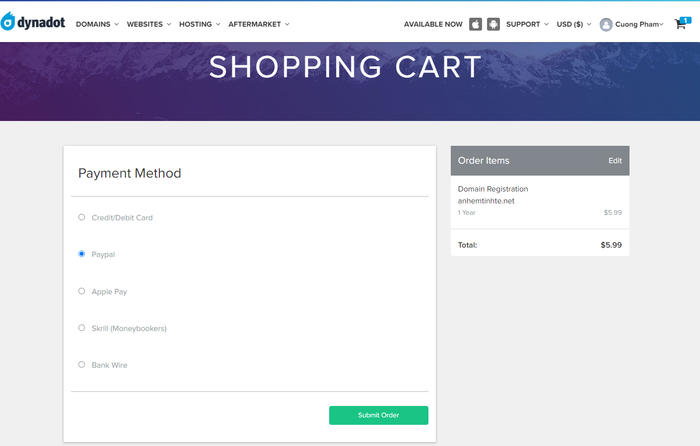Open the Aftermarket menu
This screenshot has height=446, width=700.
pyautogui.click(x=258, y=24)
